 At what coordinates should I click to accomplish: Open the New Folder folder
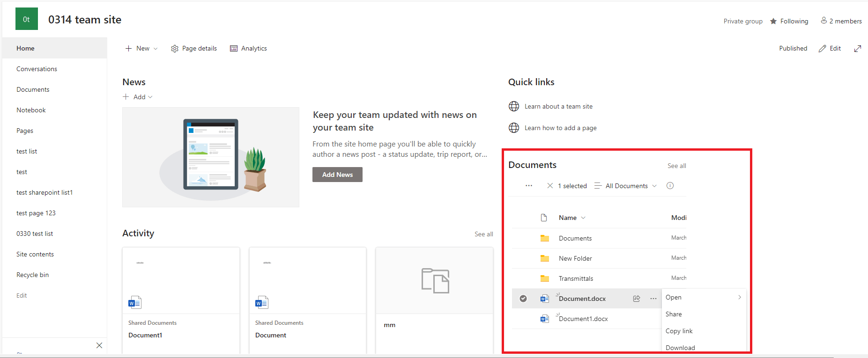click(x=575, y=258)
